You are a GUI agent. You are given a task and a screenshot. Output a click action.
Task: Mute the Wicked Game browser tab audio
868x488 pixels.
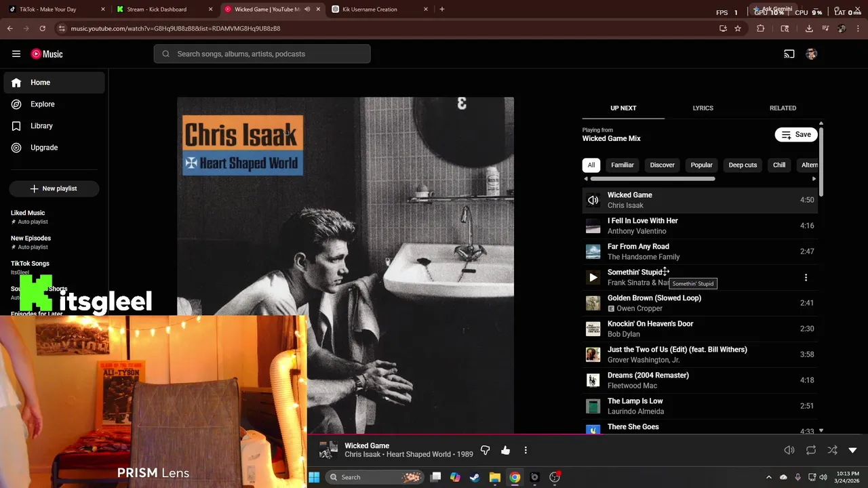click(307, 9)
